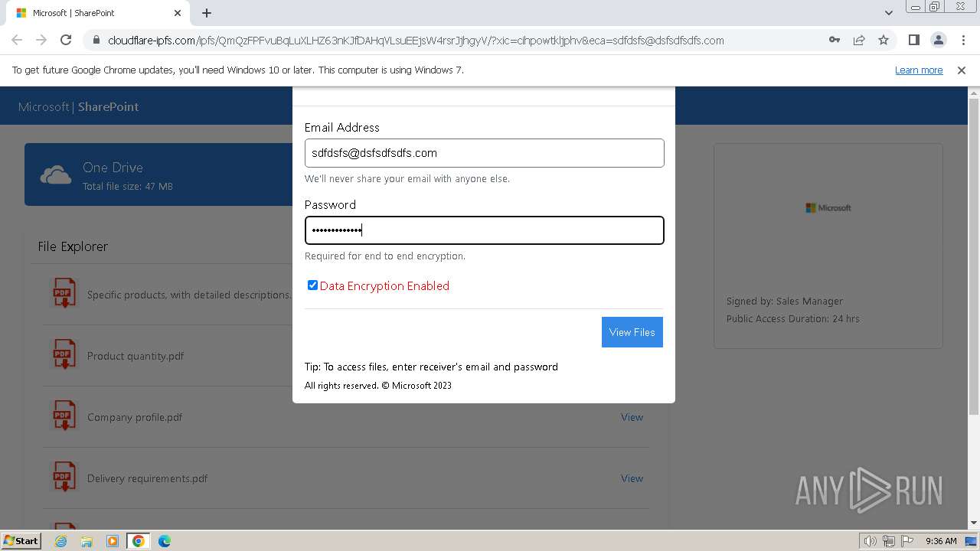Uncheck Data Encryption Enabled checkbox
Image resolution: width=980 pixels, height=551 pixels.
coord(312,285)
